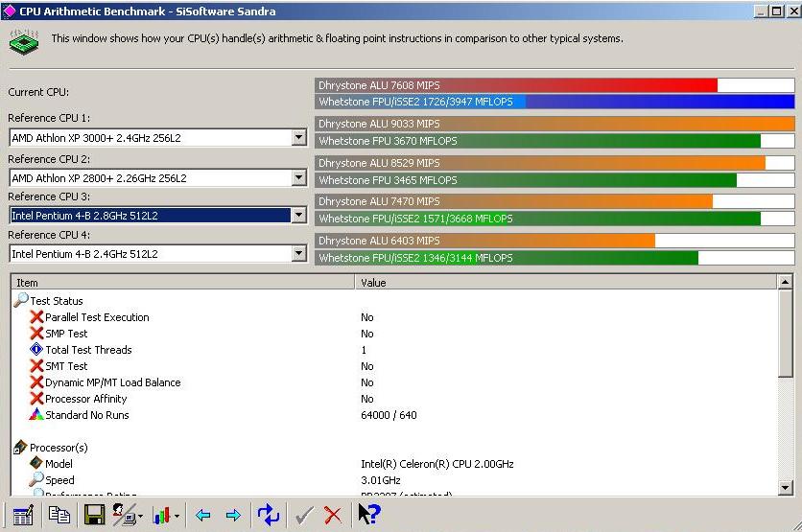802x532 pixels.
Task: Open Reference CPU 1 dropdown arrow
Action: pyautogui.click(x=298, y=137)
